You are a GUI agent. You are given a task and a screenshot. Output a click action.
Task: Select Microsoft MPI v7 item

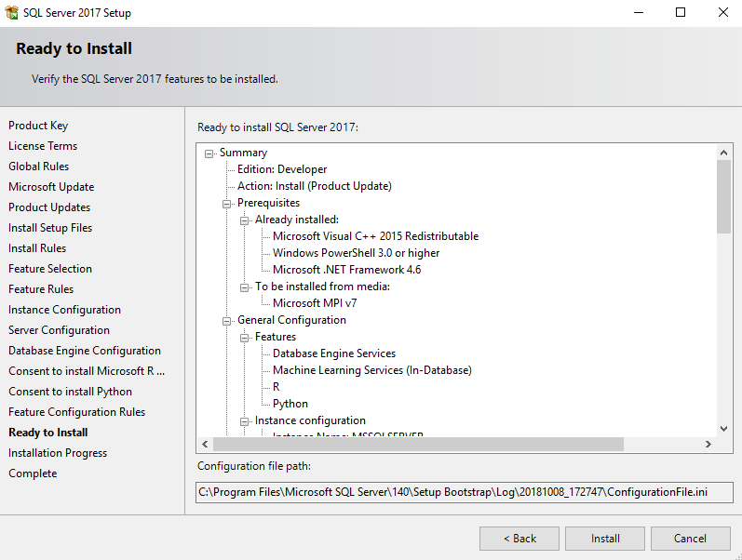(x=314, y=303)
